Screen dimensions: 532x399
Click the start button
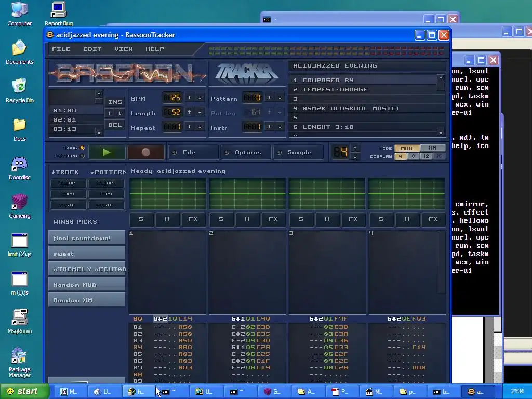[24, 392]
